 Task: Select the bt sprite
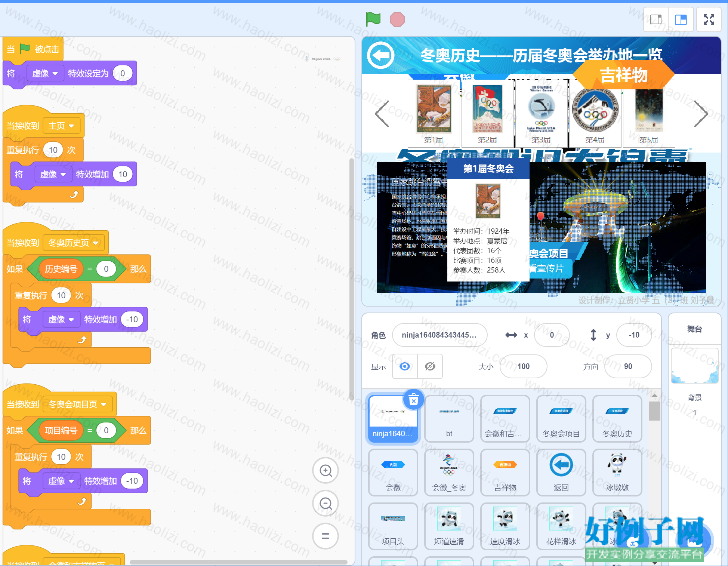click(x=449, y=419)
